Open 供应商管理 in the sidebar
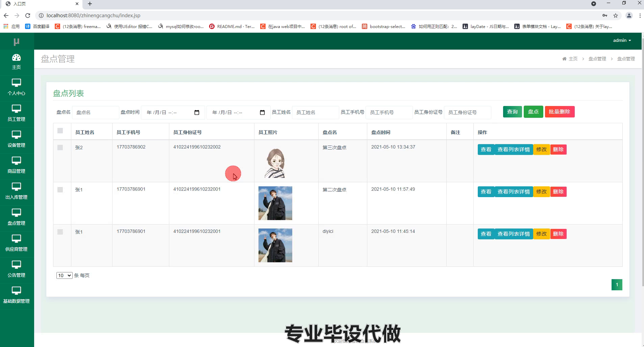The width and height of the screenshot is (644, 347). [16, 243]
